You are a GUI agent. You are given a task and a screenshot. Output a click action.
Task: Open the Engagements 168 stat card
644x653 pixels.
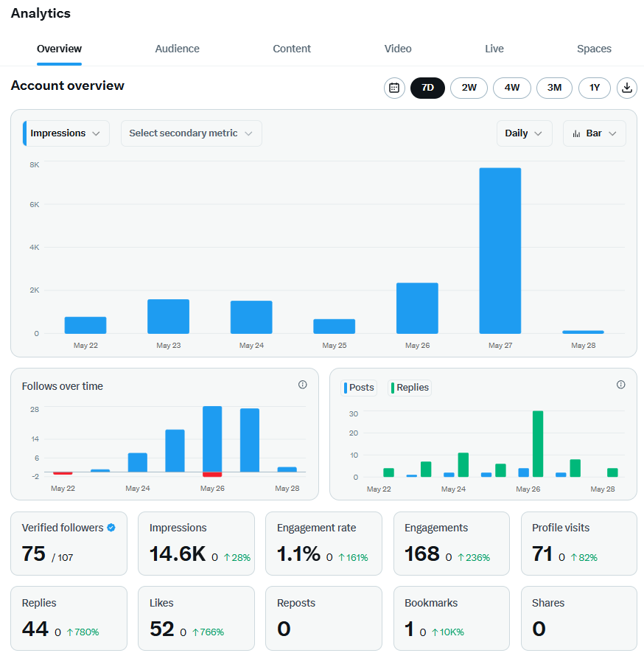point(451,543)
